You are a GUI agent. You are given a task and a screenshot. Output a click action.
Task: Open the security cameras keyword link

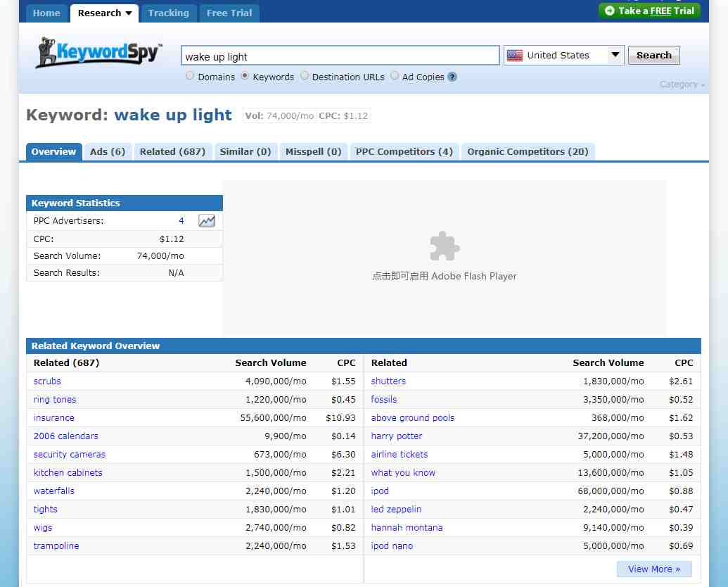[x=70, y=454]
